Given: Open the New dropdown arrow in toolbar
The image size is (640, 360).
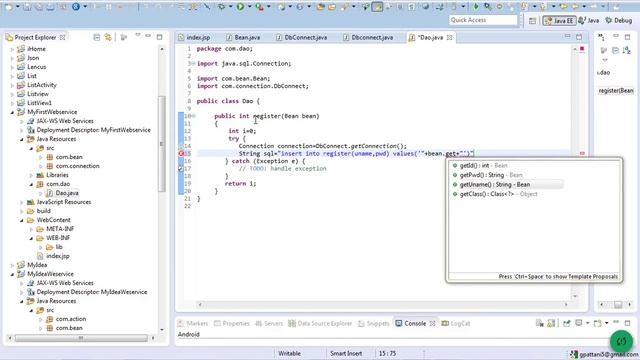Looking at the screenshot, I should tap(17, 7).
